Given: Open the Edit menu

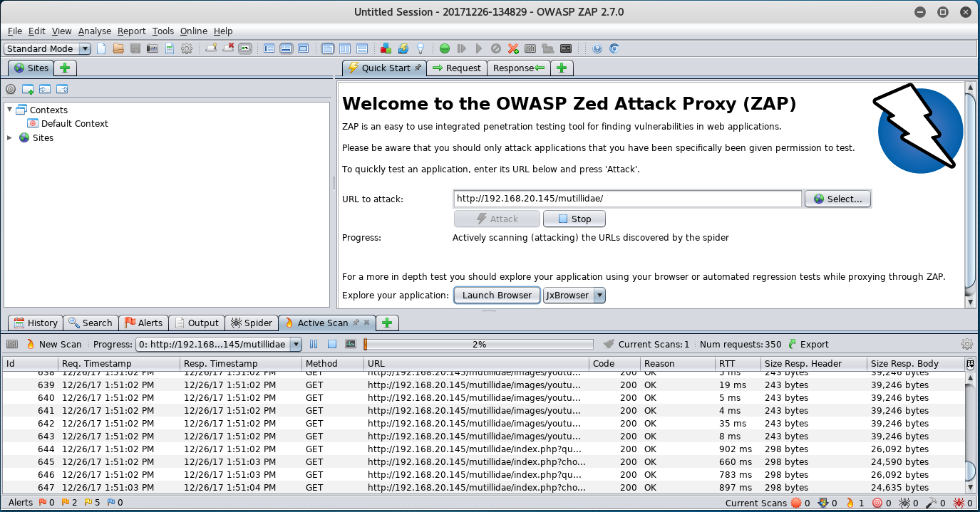Looking at the screenshot, I should pyautogui.click(x=37, y=31).
